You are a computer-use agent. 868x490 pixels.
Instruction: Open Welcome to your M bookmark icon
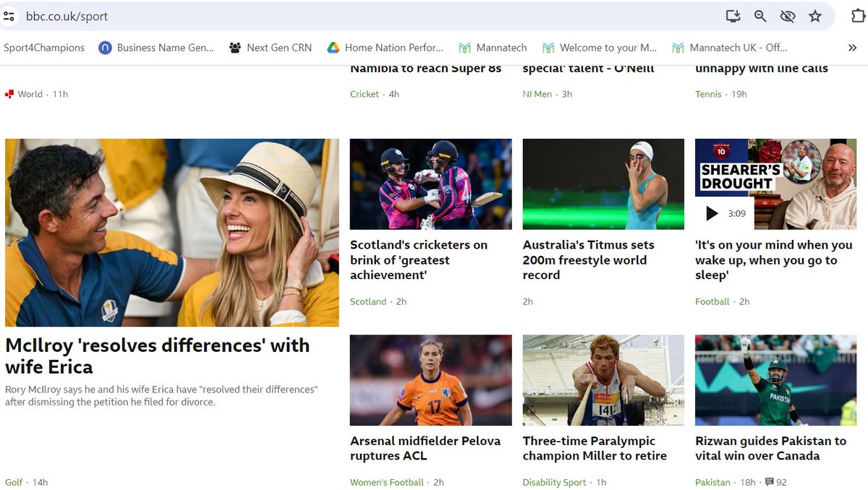pyautogui.click(x=548, y=48)
